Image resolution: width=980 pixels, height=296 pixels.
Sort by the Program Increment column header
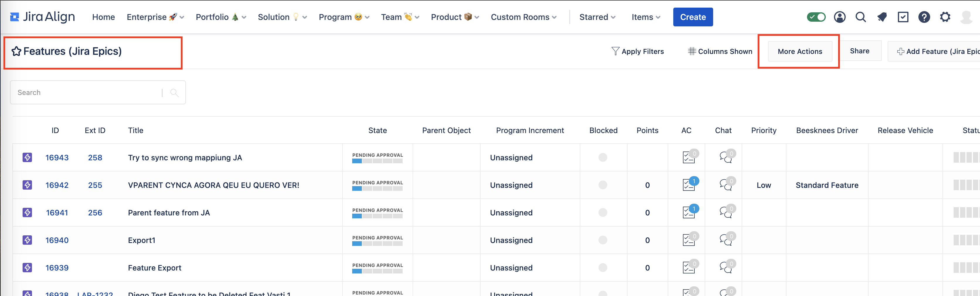point(530,130)
